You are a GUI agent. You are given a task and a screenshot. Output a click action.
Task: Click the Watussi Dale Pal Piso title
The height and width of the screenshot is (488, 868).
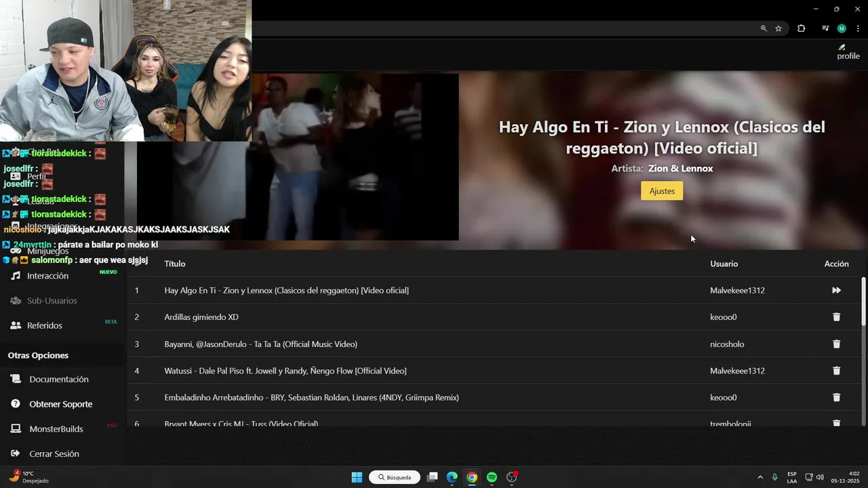pyautogui.click(x=285, y=371)
